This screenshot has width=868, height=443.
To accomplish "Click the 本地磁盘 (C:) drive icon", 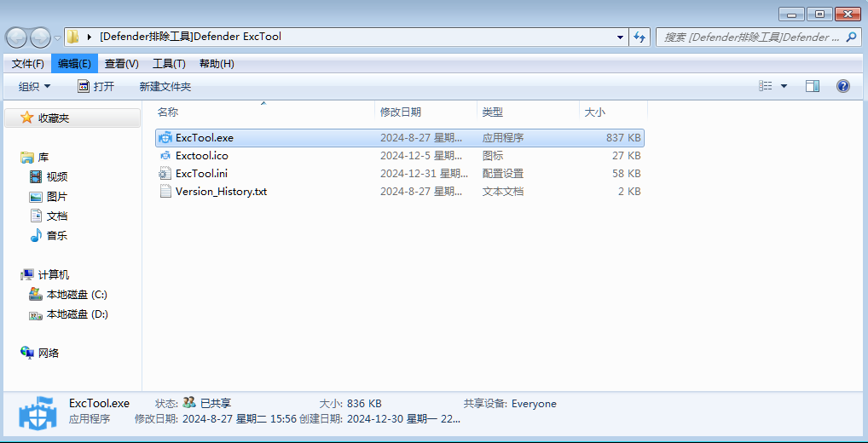I will click(x=36, y=294).
